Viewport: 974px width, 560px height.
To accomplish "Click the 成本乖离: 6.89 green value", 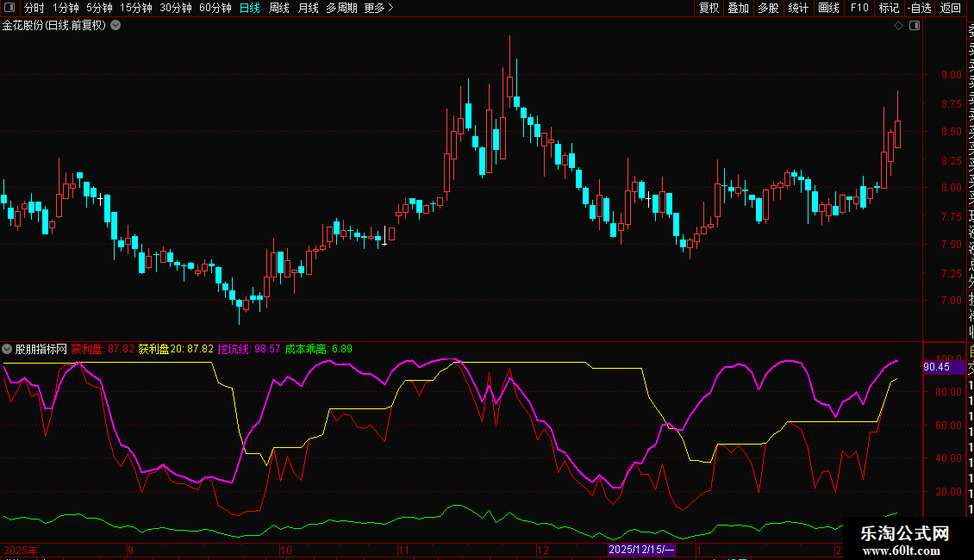I will (319, 349).
